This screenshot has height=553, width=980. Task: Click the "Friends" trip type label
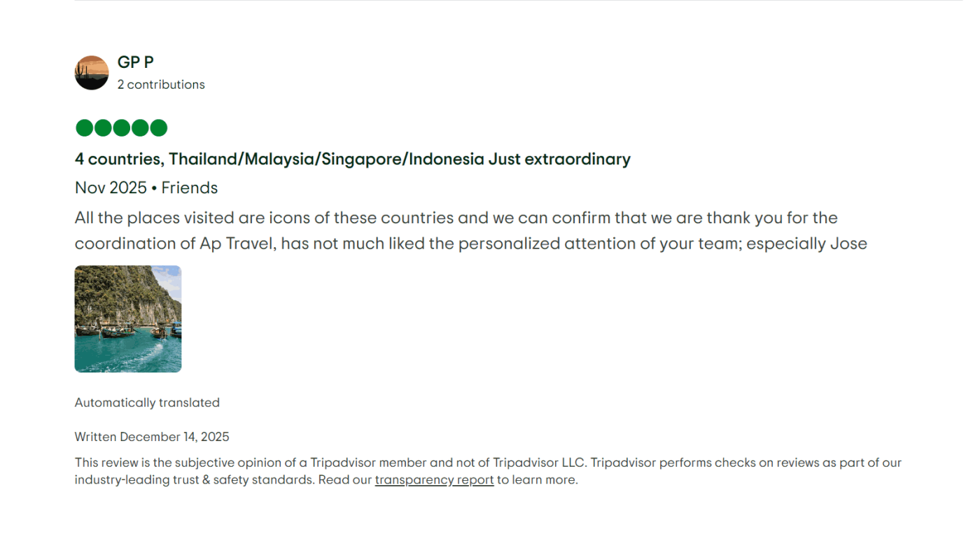tap(190, 188)
